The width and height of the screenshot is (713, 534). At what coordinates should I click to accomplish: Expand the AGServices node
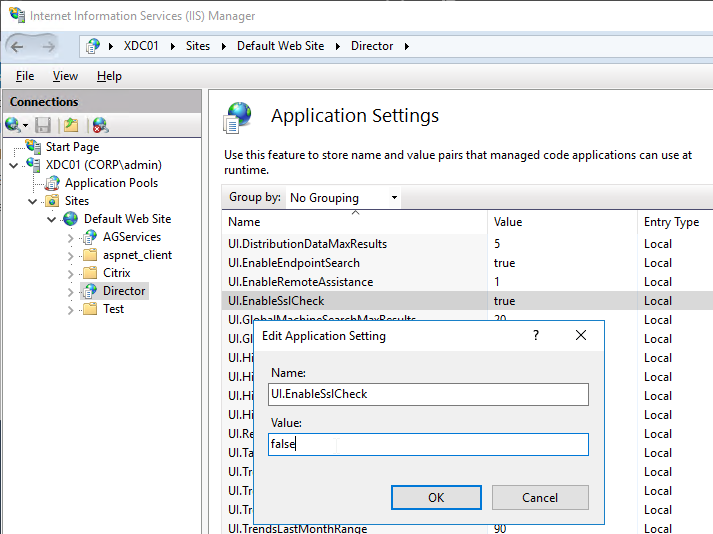click(x=70, y=238)
